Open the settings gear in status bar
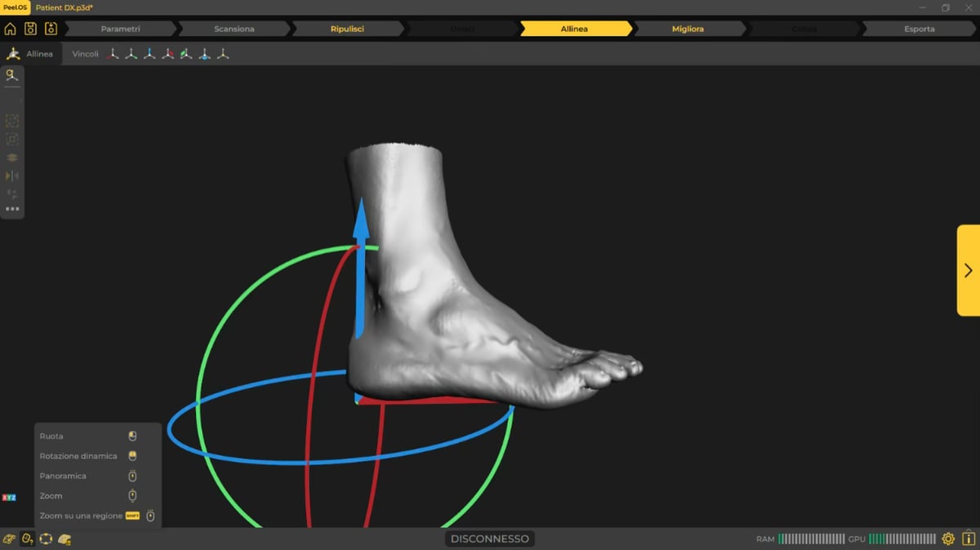Screen dimensions: 980x550 point(948,539)
